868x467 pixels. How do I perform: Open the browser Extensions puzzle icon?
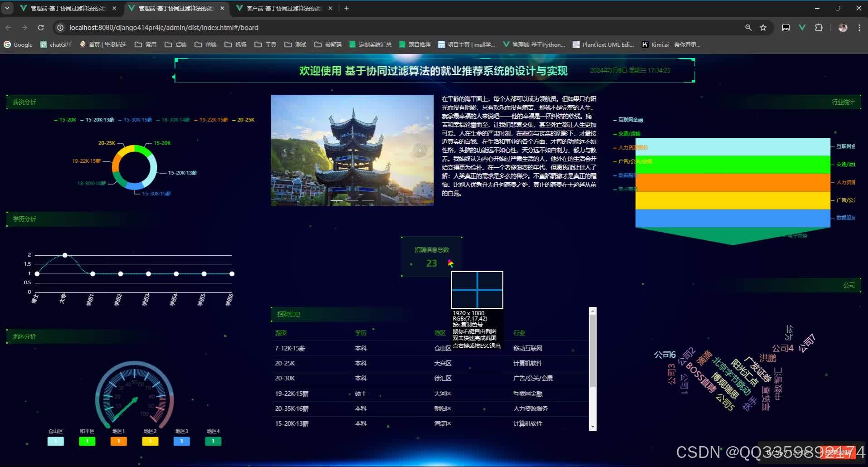(x=819, y=28)
